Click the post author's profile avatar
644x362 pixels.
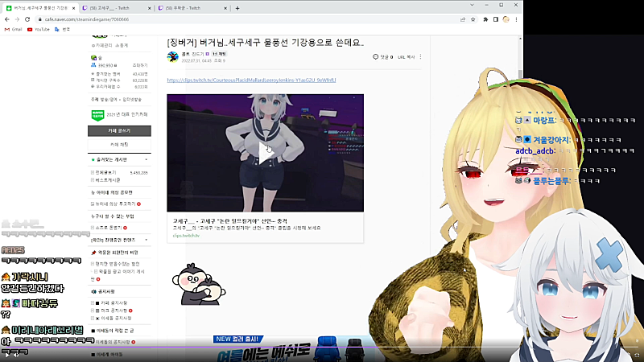pos(173,56)
